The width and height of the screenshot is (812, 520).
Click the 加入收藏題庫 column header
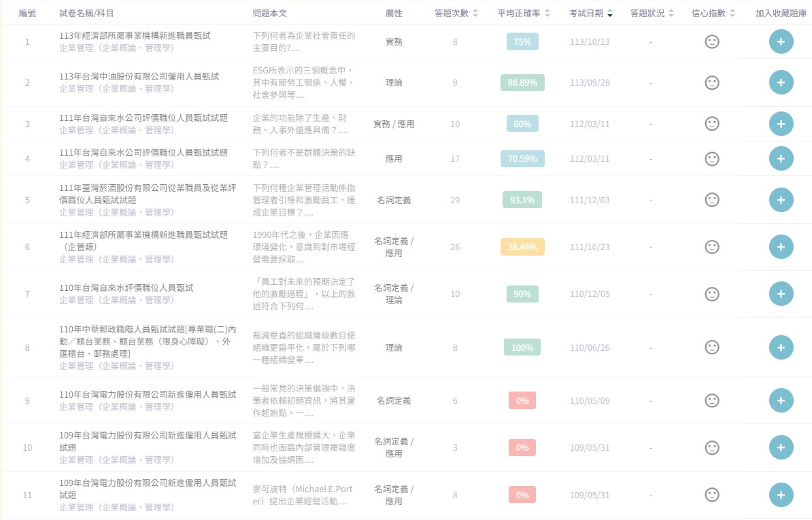click(781, 14)
